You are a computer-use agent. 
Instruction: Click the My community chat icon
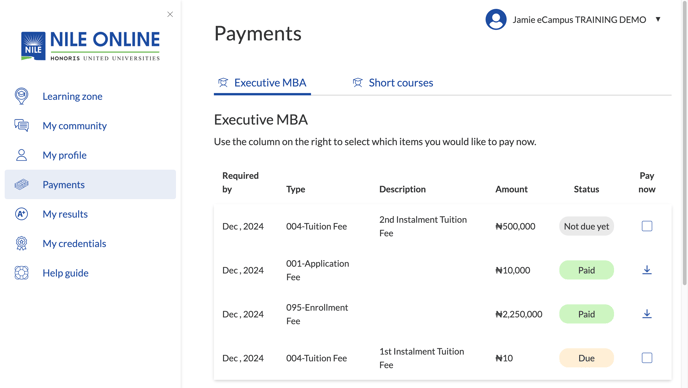tap(22, 126)
